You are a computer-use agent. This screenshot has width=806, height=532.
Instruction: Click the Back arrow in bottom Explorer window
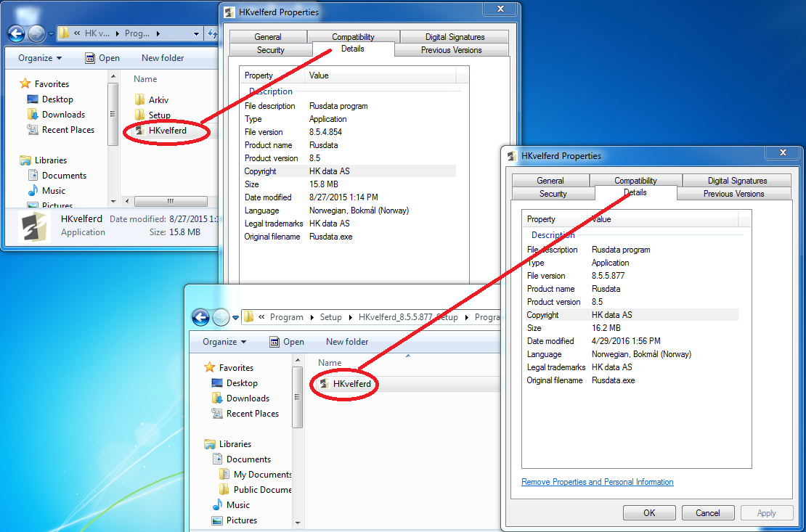point(200,317)
